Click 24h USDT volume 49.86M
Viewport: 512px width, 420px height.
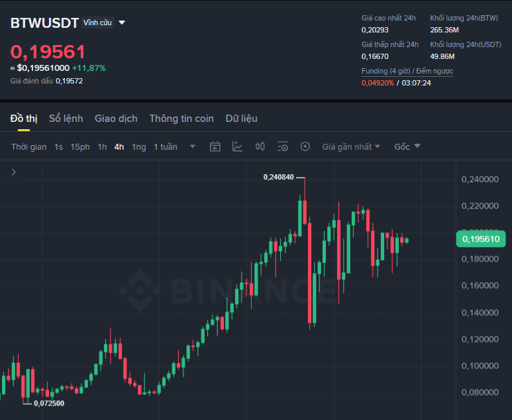click(x=442, y=56)
